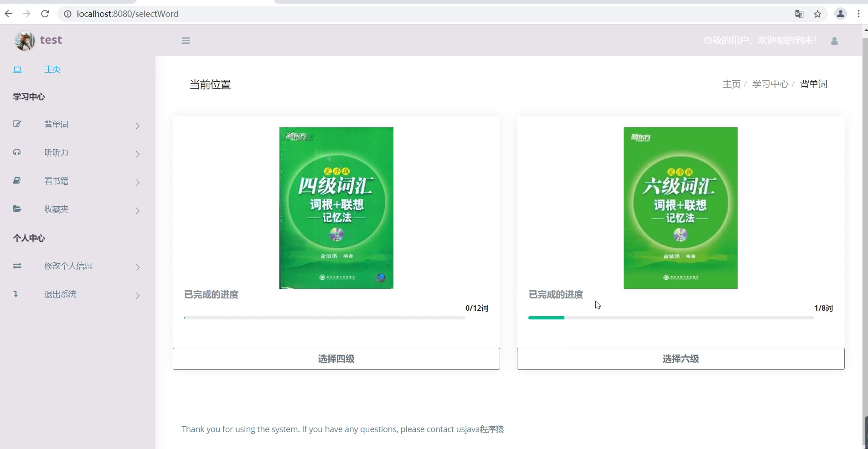
Task: Expand the 修改个人信息 submenu chevron
Action: (138, 267)
